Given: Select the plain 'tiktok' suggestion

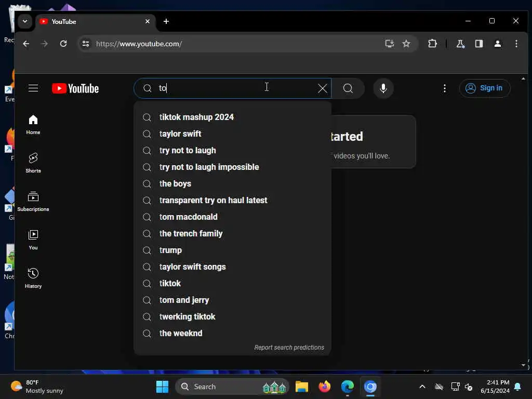Looking at the screenshot, I should 232,283.
